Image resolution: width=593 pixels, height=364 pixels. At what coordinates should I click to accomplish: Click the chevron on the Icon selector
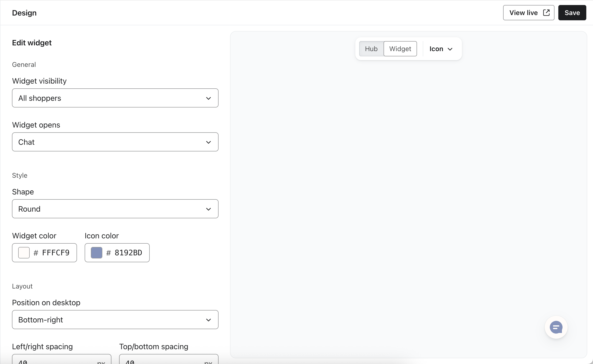450,49
